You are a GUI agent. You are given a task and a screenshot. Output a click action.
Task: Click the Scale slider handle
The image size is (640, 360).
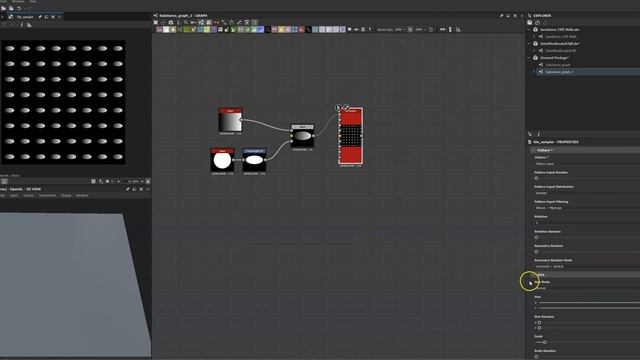(x=544, y=342)
